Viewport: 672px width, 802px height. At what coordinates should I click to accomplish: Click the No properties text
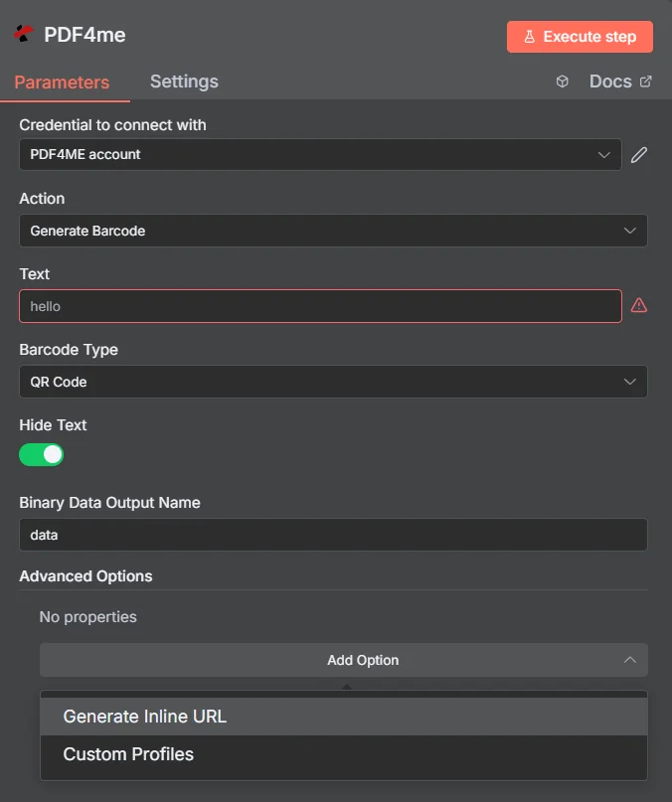[88, 617]
